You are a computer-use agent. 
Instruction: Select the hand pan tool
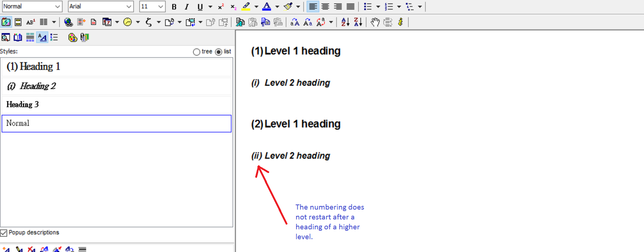375,22
